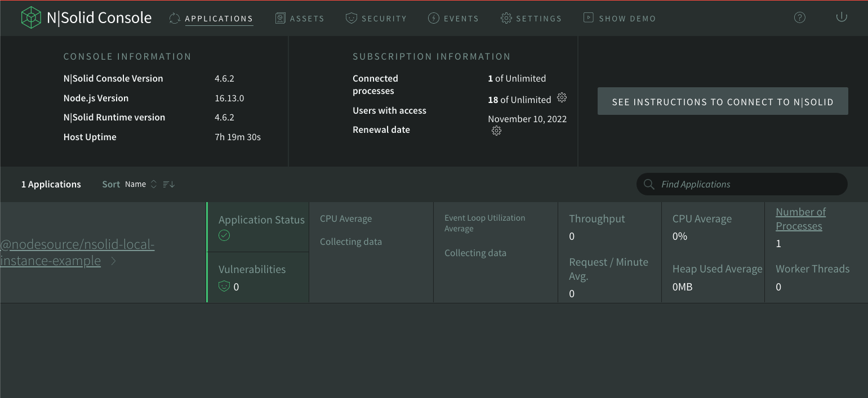The image size is (868, 398).
Task: Click the Number of Processes link
Action: click(x=800, y=219)
